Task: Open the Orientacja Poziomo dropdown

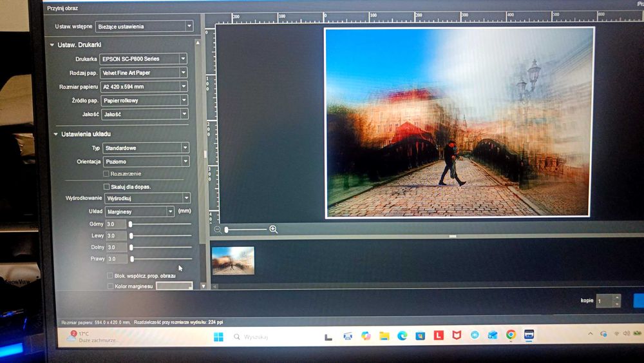Action: [x=146, y=162]
